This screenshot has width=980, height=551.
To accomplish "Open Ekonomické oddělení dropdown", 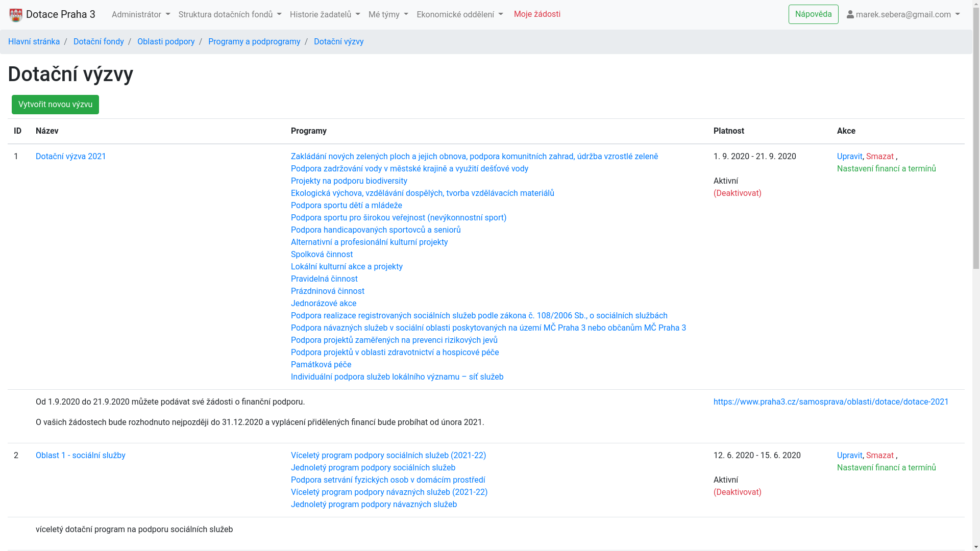I will 459,15.
